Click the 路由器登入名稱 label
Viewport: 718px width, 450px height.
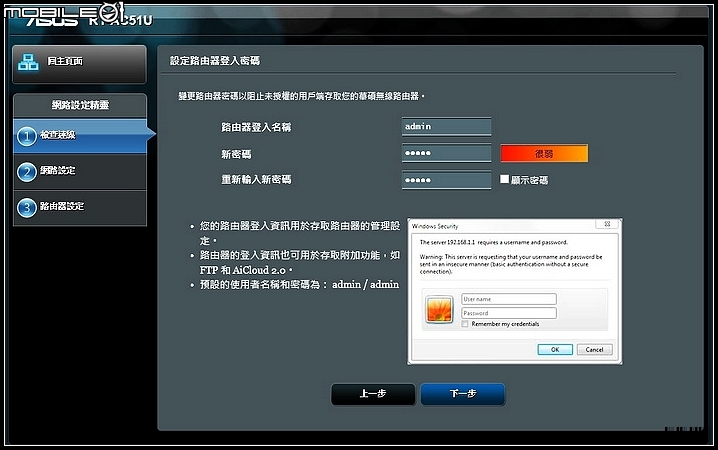[x=256, y=127]
